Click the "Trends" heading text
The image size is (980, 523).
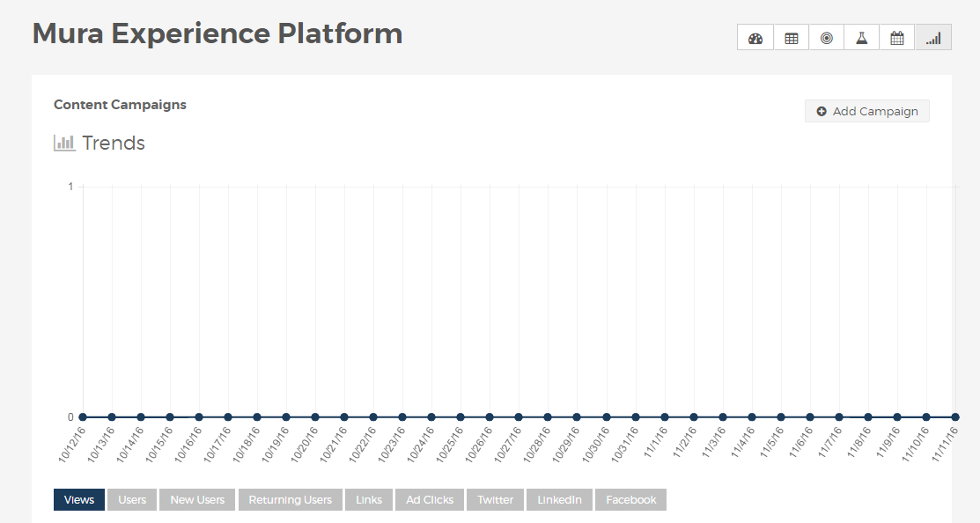pos(113,144)
